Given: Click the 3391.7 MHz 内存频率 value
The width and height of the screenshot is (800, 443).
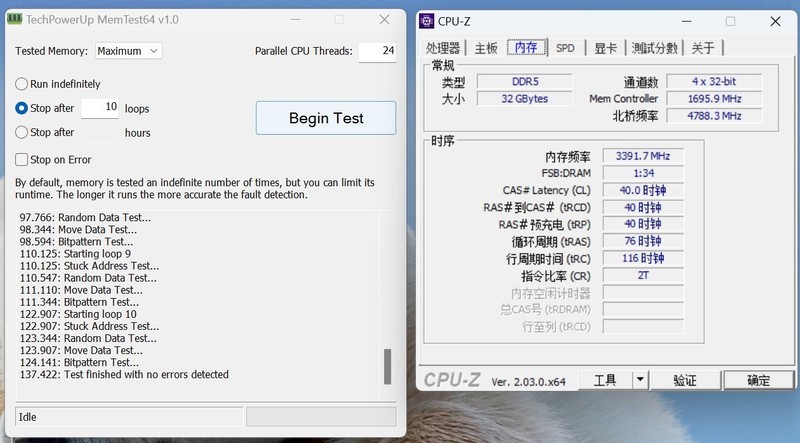Looking at the screenshot, I should [643, 156].
